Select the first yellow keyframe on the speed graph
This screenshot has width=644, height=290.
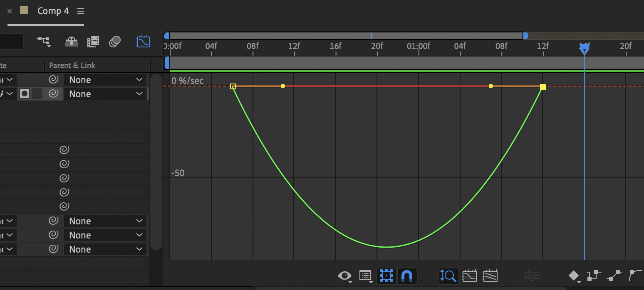tap(233, 86)
